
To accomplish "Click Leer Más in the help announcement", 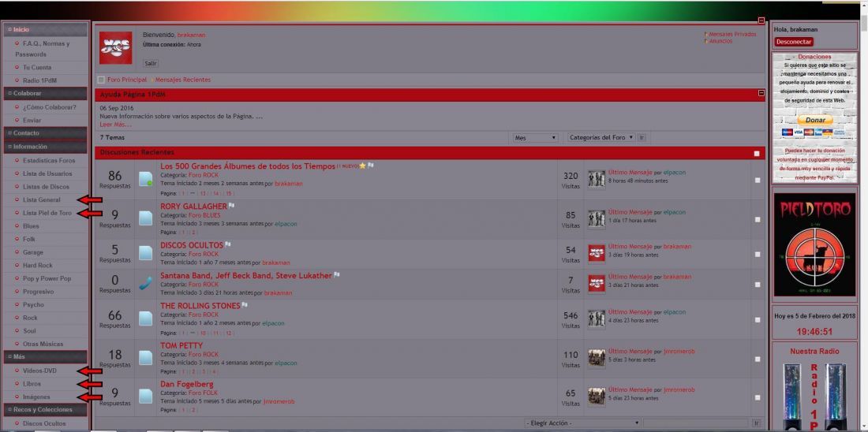I will pos(116,125).
